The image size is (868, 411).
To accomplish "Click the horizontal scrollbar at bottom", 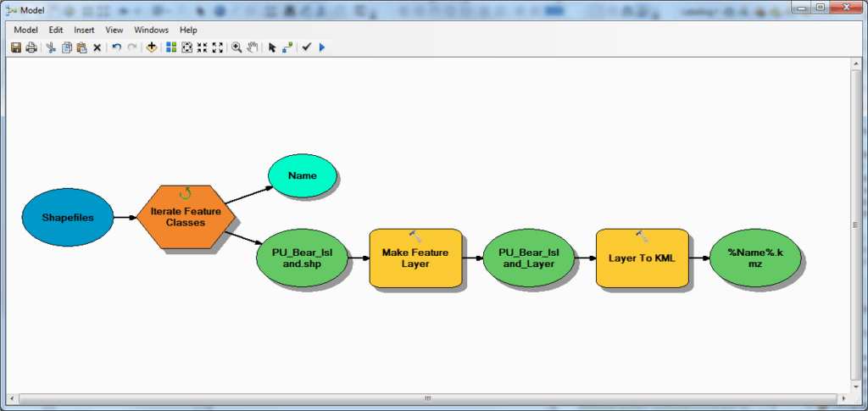I will [427, 397].
